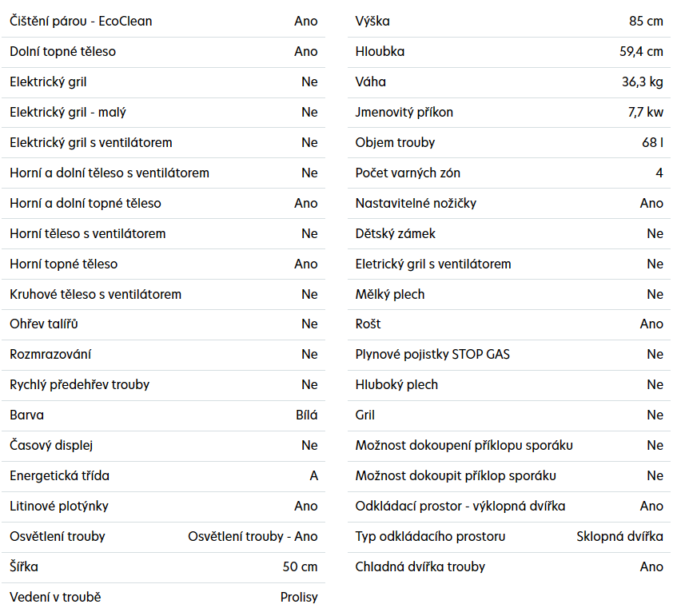Click the 'Jmenovitý příkon' label
Image resolution: width=677 pixels, height=616 pixels.
click(x=404, y=113)
